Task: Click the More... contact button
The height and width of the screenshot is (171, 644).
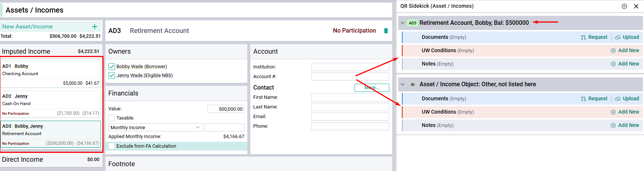Action: [372, 88]
